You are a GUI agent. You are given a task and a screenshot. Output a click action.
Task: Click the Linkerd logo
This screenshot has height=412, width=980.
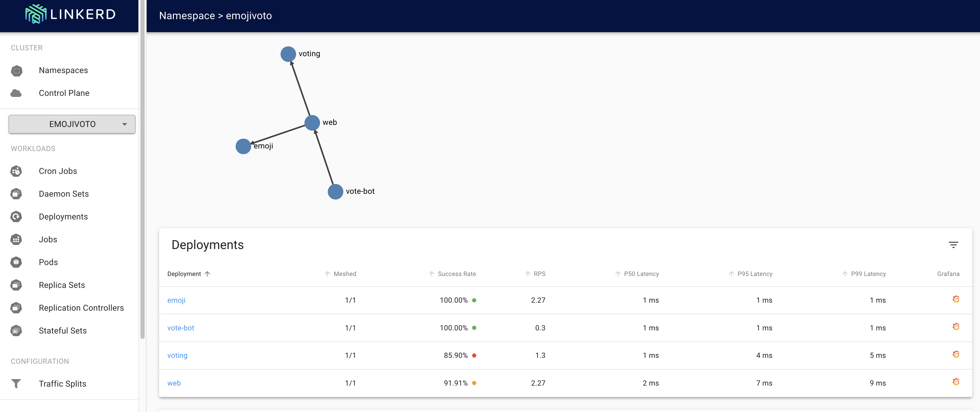(70, 15)
